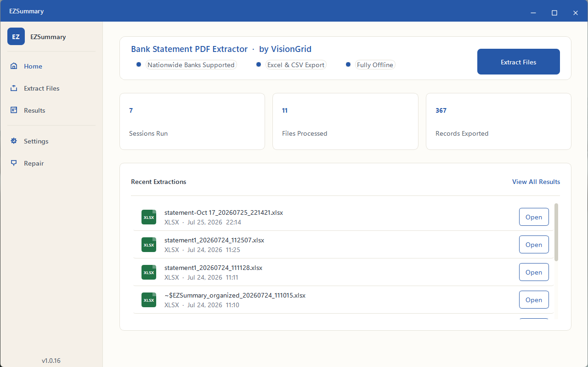
Task: Click file name ~$EZSummary_organized_20260724_111015.xlsx
Action: 235,295
